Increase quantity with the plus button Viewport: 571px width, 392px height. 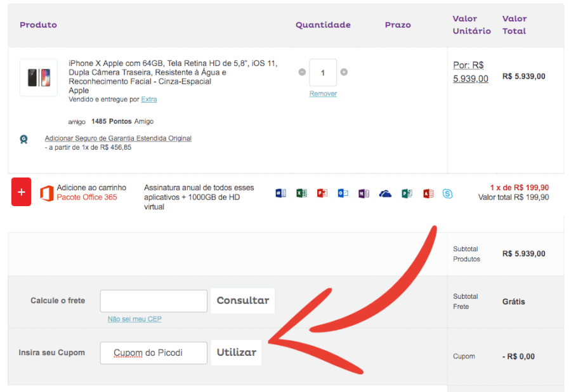coord(344,72)
